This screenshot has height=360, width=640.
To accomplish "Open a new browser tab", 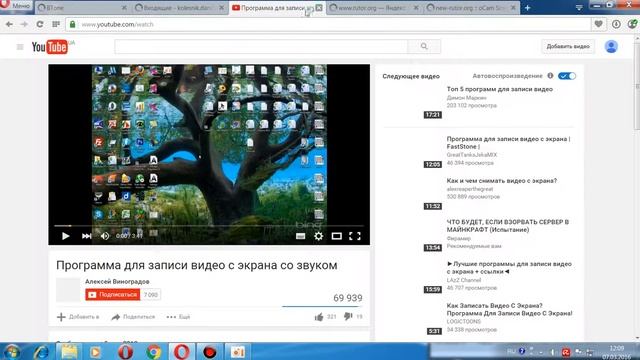I will 528,8.
